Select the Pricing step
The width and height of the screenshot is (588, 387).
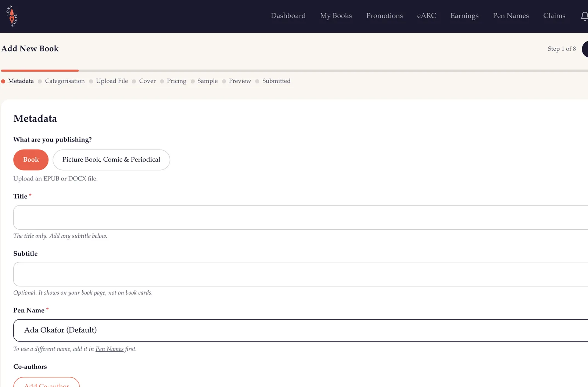[x=173, y=81]
